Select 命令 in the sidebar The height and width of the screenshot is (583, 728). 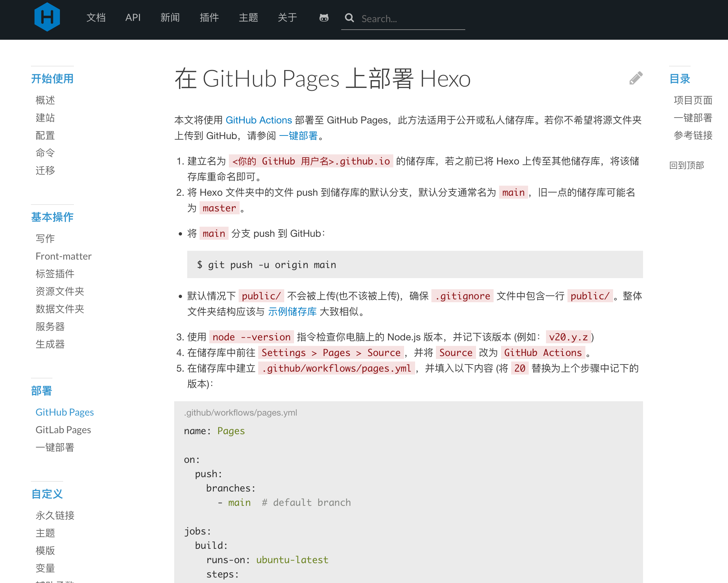click(45, 153)
